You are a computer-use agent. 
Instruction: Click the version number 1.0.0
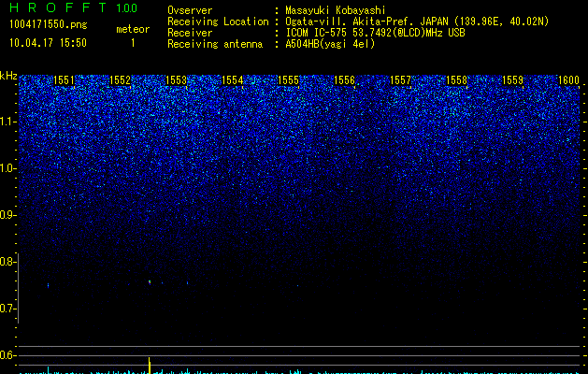coord(126,8)
